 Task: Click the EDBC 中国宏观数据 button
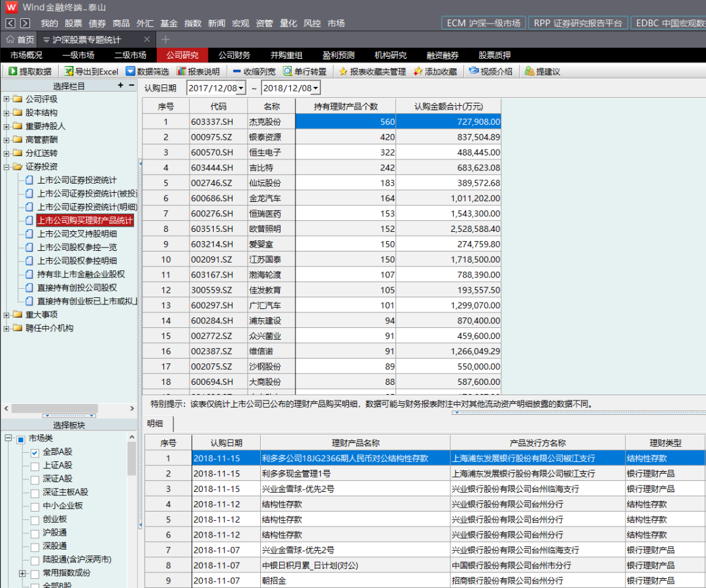[669, 24]
